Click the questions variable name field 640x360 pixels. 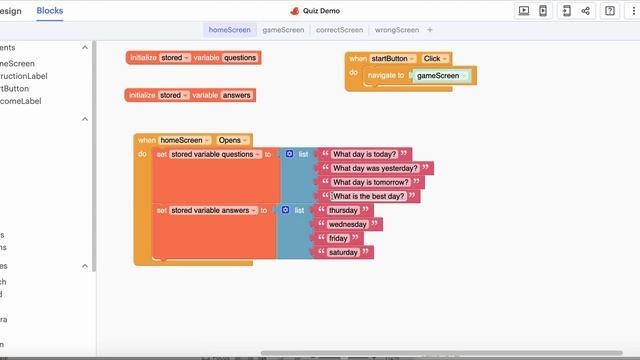[240, 58]
